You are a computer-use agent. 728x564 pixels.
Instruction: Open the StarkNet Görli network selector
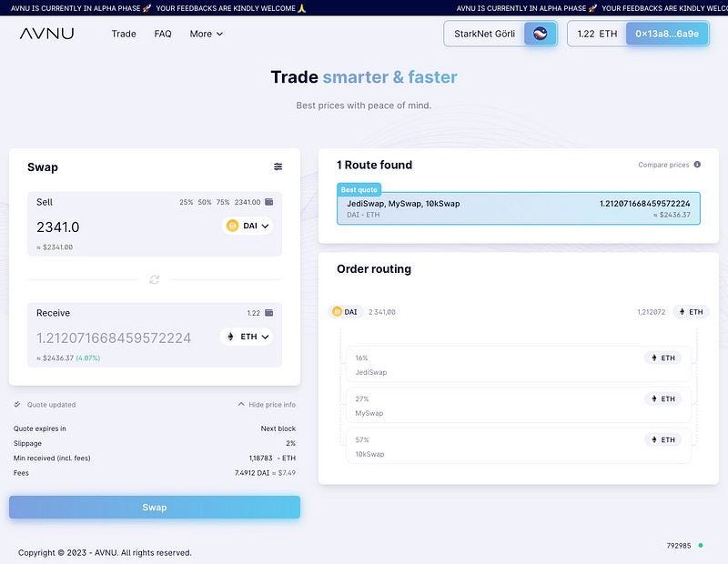tap(500, 34)
